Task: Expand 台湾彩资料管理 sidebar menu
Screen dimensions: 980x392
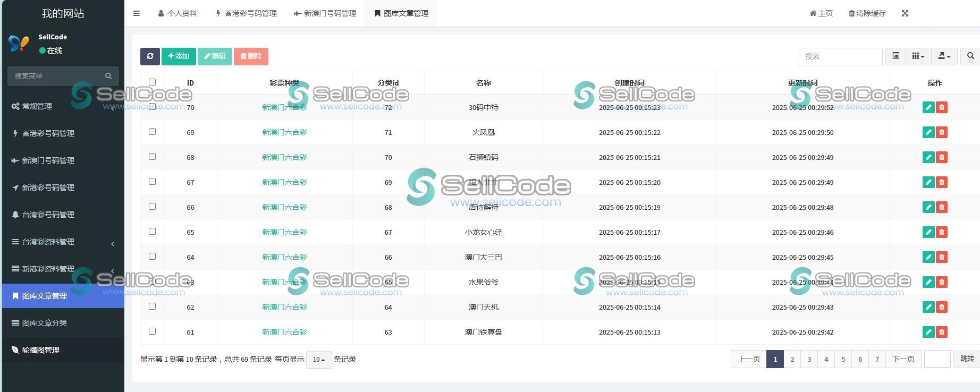Action: click(63, 242)
